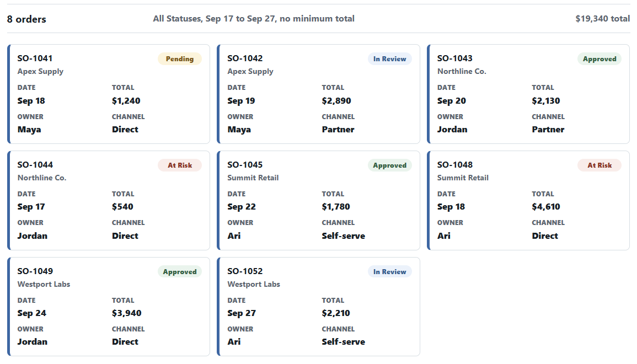Select the At Risk badge on SO-1048
637x364 pixels.
click(x=599, y=165)
